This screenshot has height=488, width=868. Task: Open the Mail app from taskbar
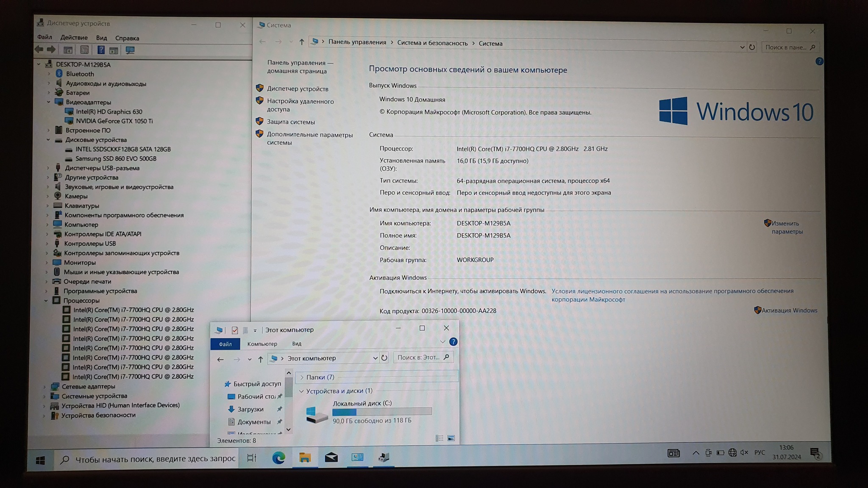[331, 457]
